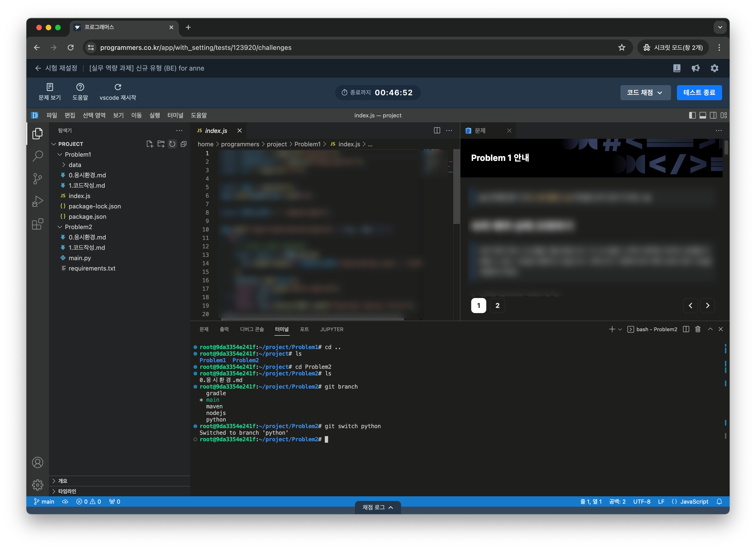Toggle the primary sidebar layout icon
756x549 pixels.
pyautogui.click(x=692, y=115)
